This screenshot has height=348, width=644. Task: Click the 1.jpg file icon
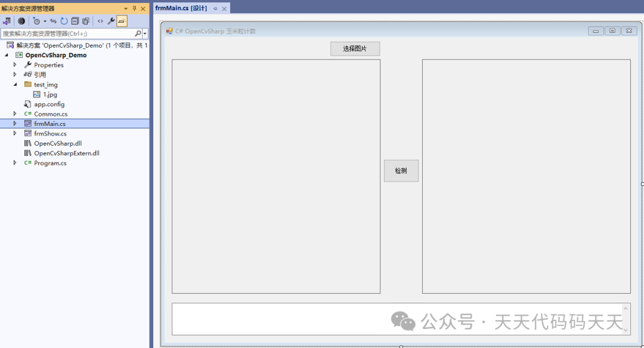pos(36,94)
